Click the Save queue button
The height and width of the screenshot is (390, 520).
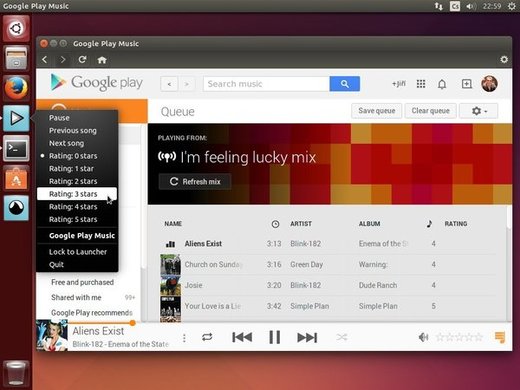tap(377, 111)
